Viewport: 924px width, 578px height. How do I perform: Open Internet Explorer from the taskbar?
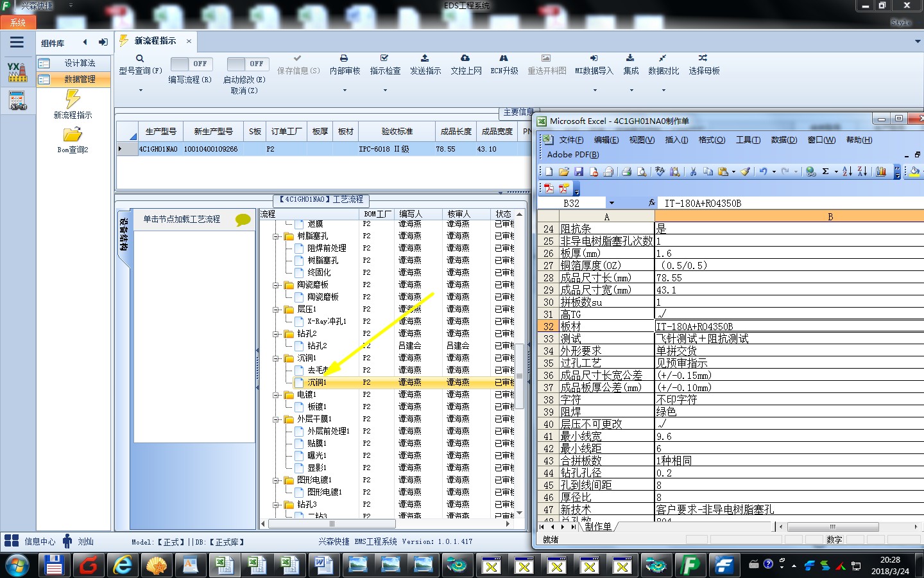(x=122, y=566)
